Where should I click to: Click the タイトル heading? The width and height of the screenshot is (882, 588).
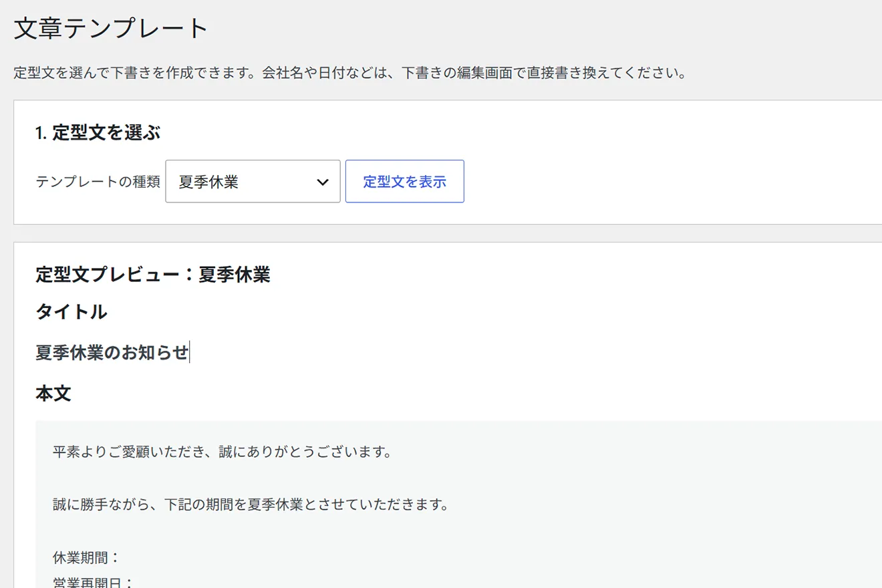[71, 311]
